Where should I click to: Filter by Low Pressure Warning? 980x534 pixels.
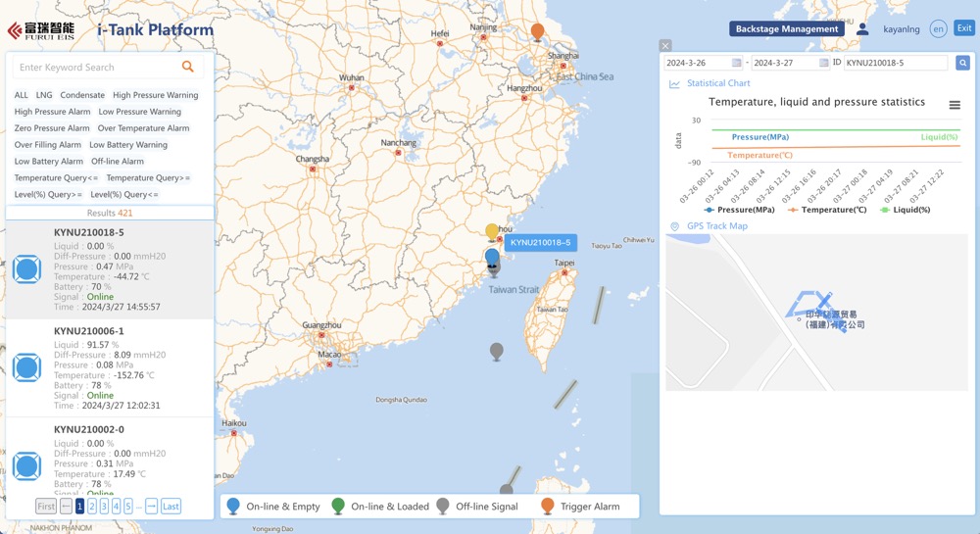pyautogui.click(x=140, y=111)
